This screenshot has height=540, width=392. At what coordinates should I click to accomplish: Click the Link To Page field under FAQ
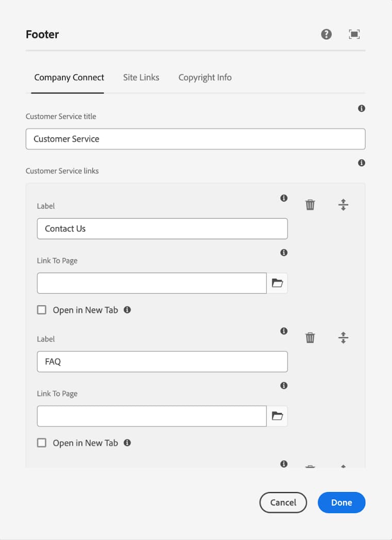(x=152, y=416)
